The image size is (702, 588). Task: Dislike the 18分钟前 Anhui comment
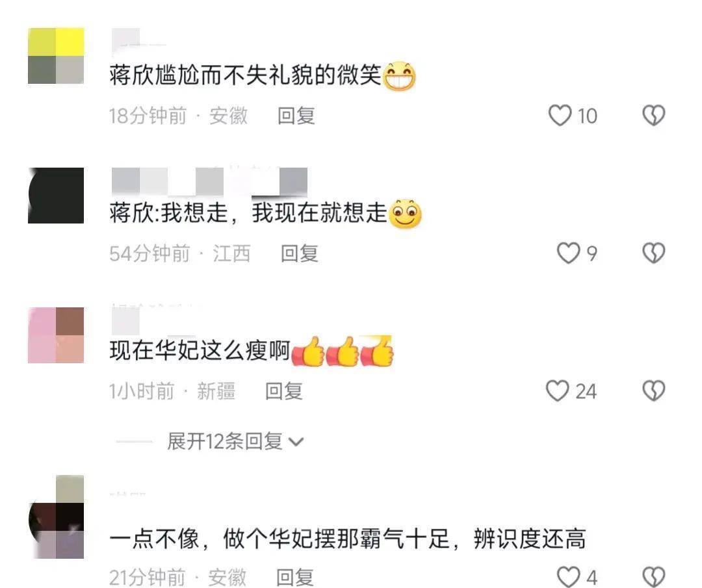[654, 116]
